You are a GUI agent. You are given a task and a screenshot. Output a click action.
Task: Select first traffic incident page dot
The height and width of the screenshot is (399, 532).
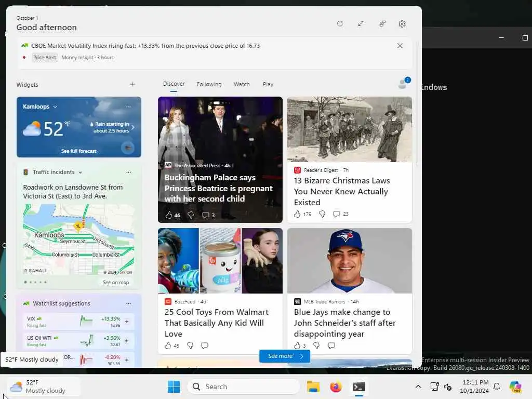(x=25, y=282)
